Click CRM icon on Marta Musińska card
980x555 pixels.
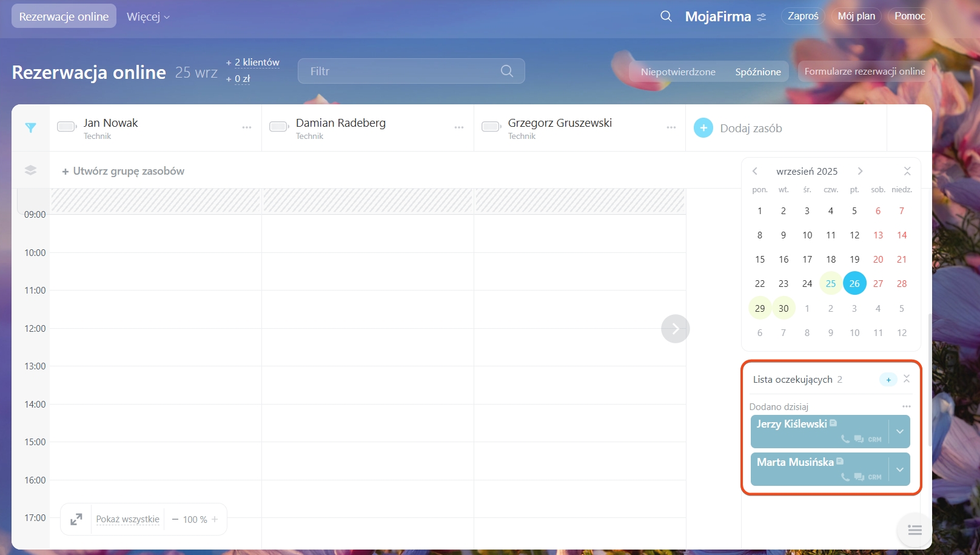[874, 477]
